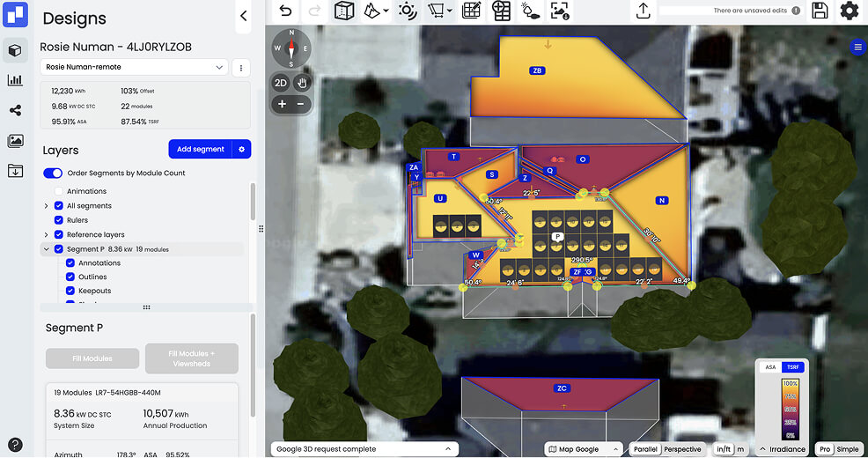Open the bar chart analytics sidebar icon

coord(15,80)
